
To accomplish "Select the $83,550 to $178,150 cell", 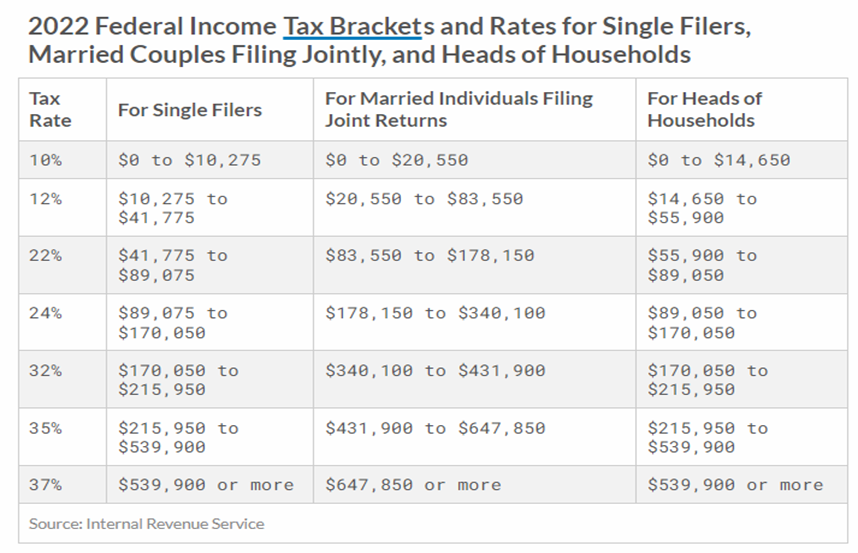I will [430, 255].
